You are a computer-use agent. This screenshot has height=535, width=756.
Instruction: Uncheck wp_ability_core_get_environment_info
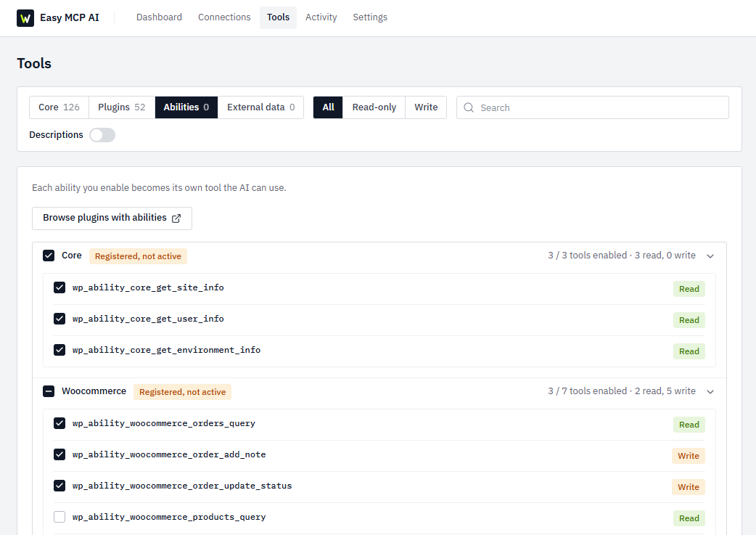coord(59,350)
